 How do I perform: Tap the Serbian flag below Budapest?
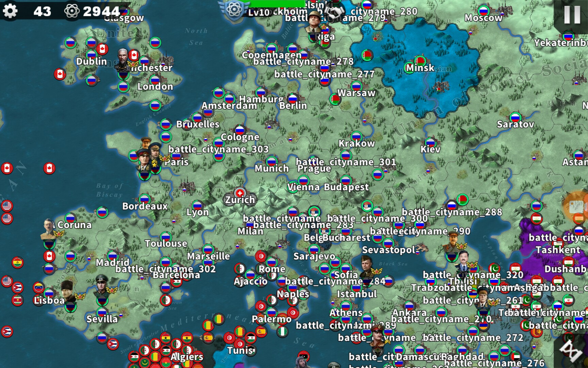pos(367,206)
